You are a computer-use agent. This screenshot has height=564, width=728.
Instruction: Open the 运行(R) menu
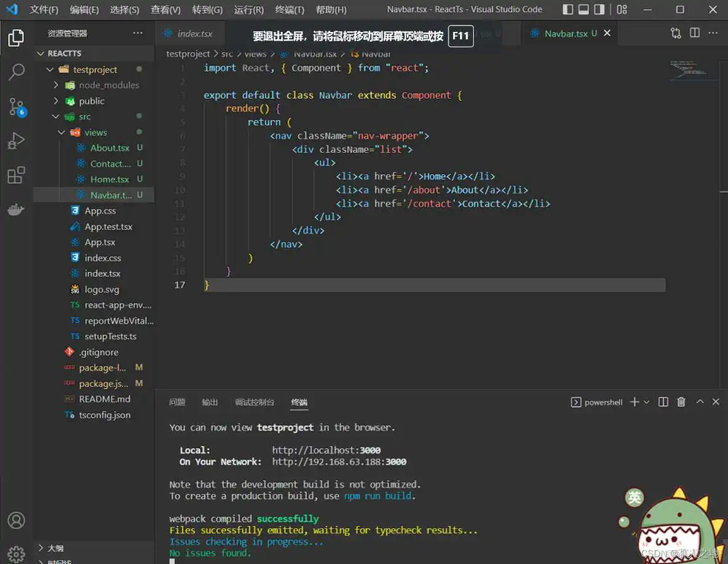click(248, 10)
